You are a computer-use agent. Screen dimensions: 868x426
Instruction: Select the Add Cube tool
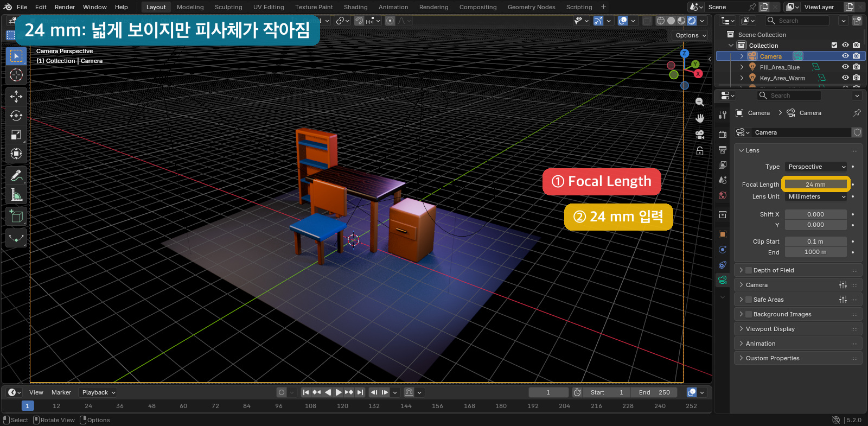tap(16, 217)
